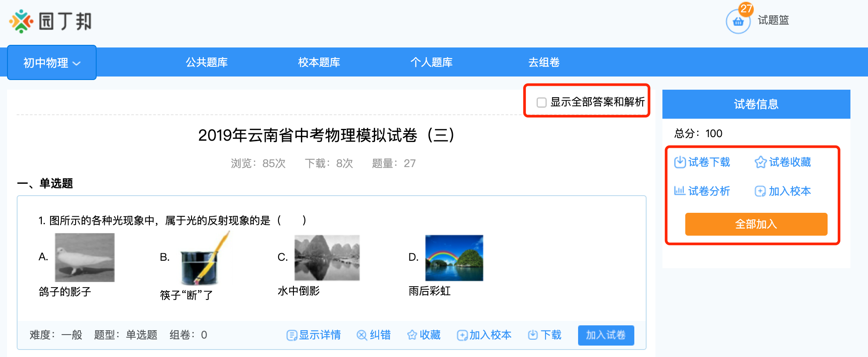Select the 去组卷 menu item

tap(544, 62)
